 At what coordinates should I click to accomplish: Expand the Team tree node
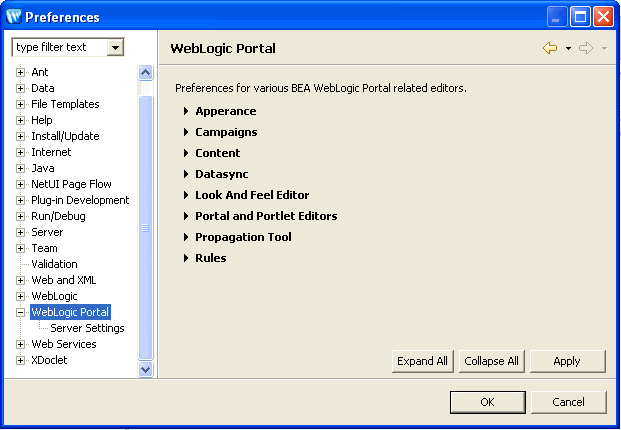pyautogui.click(x=20, y=249)
